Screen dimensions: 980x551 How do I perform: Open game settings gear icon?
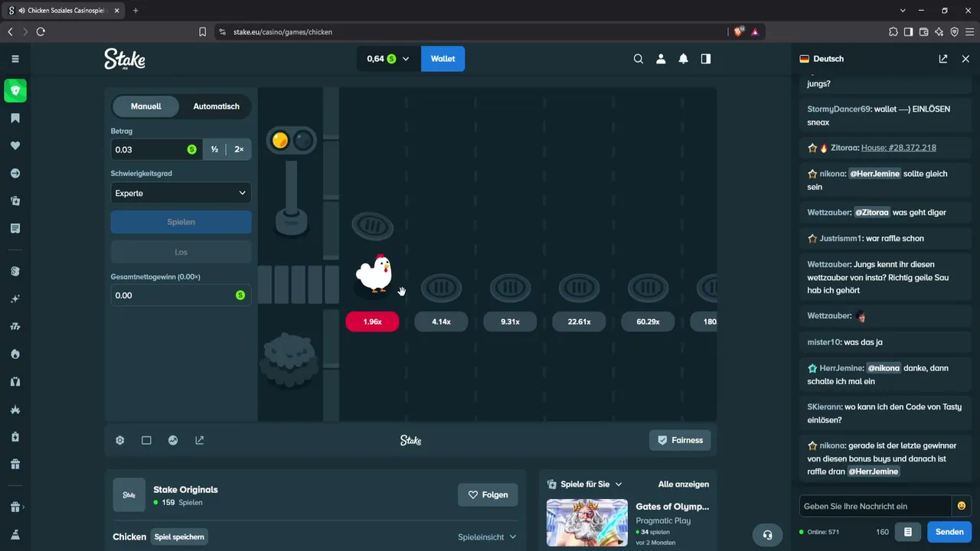tap(120, 440)
